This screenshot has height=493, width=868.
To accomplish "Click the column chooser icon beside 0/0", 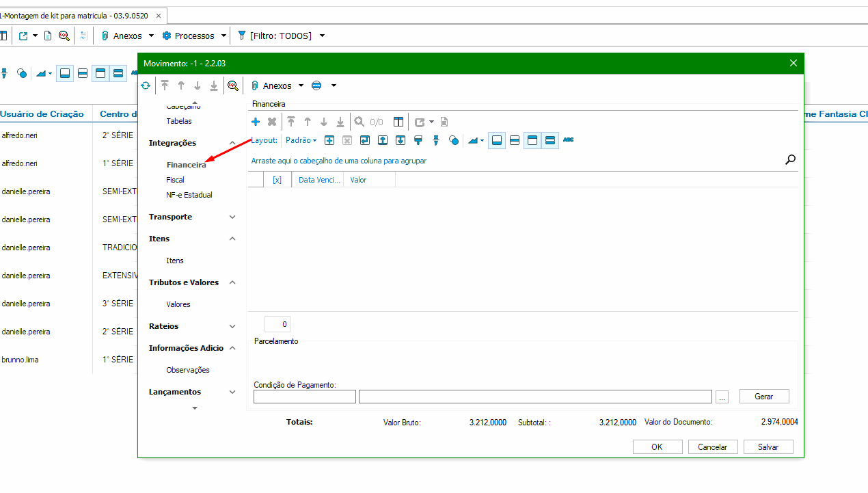I will [x=398, y=122].
